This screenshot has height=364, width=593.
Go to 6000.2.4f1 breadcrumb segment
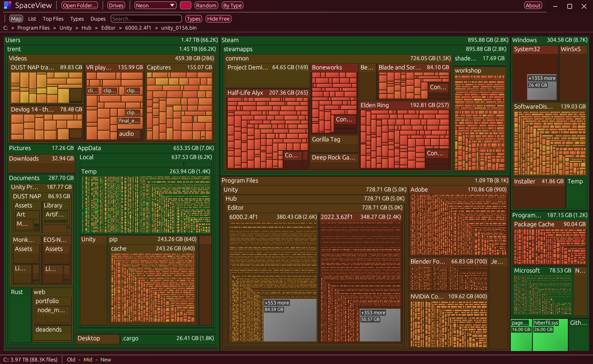click(138, 28)
